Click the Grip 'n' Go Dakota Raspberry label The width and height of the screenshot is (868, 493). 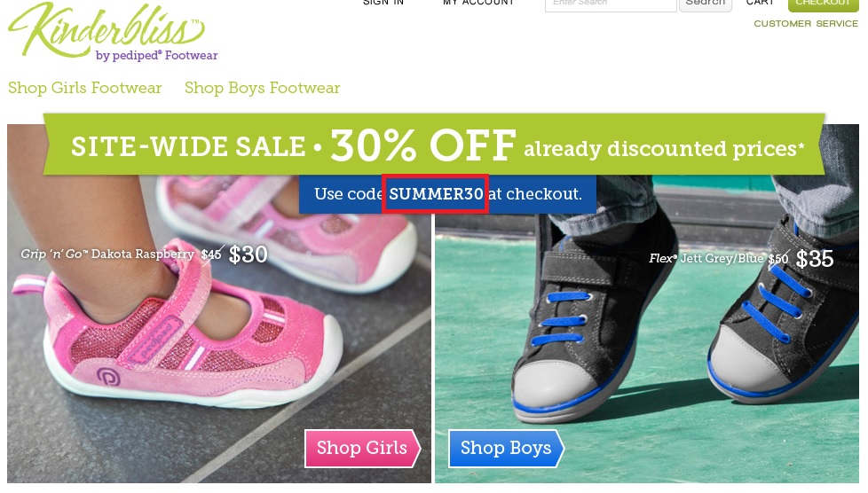[x=107, y=254]
